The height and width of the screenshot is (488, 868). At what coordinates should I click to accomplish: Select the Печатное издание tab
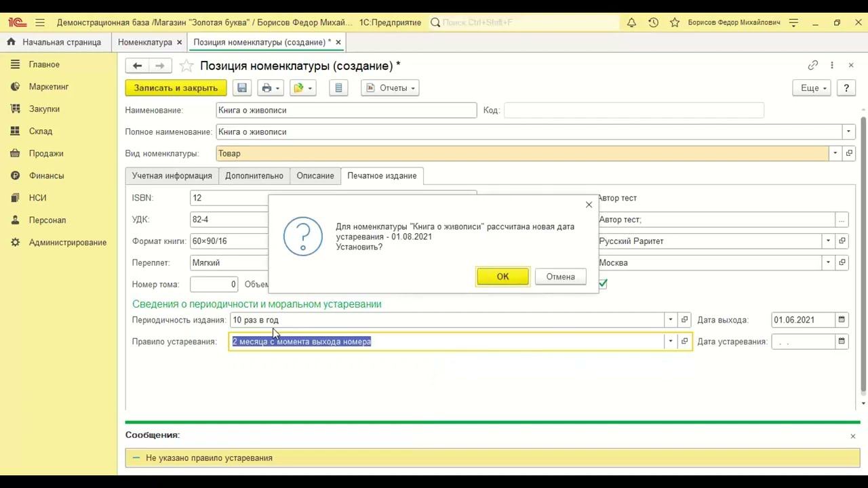pyautogui.click(x=382, y=176)
